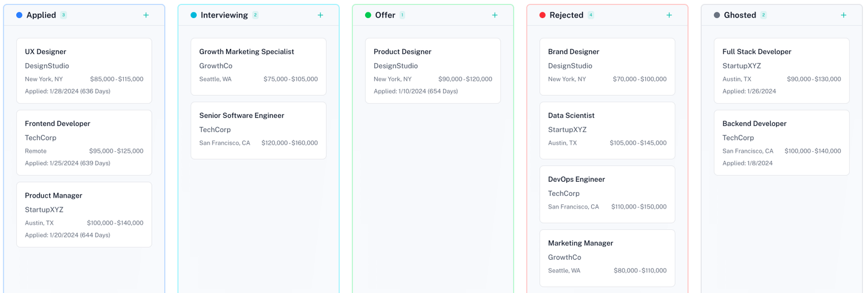
Task: Select the DevOps Engineer card
Action: pos(607,194)
